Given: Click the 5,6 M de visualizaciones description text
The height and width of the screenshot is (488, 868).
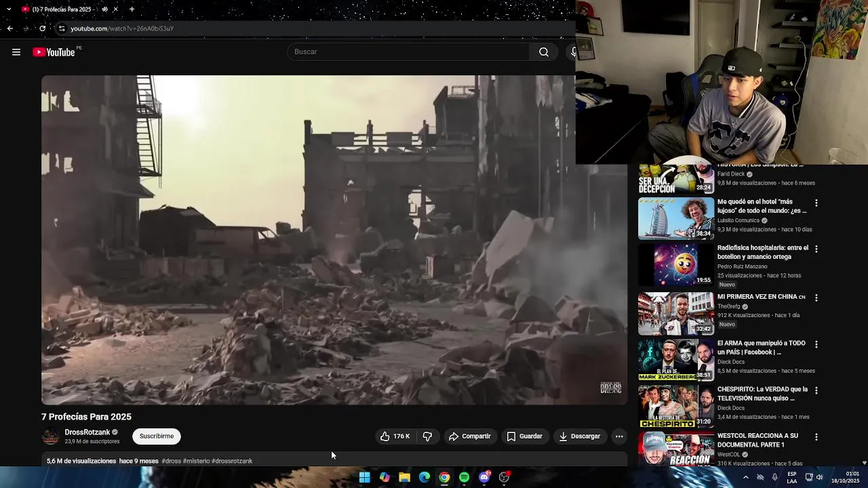Looking at the screenshot, I should pyautogui.click(x=81, y=461).
